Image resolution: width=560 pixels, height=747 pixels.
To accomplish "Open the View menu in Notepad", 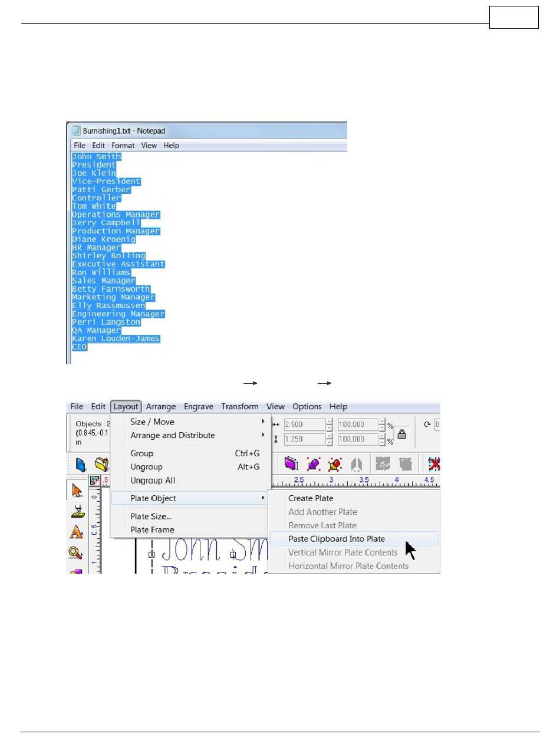I will pyautogui.click(x=149, y=145).
